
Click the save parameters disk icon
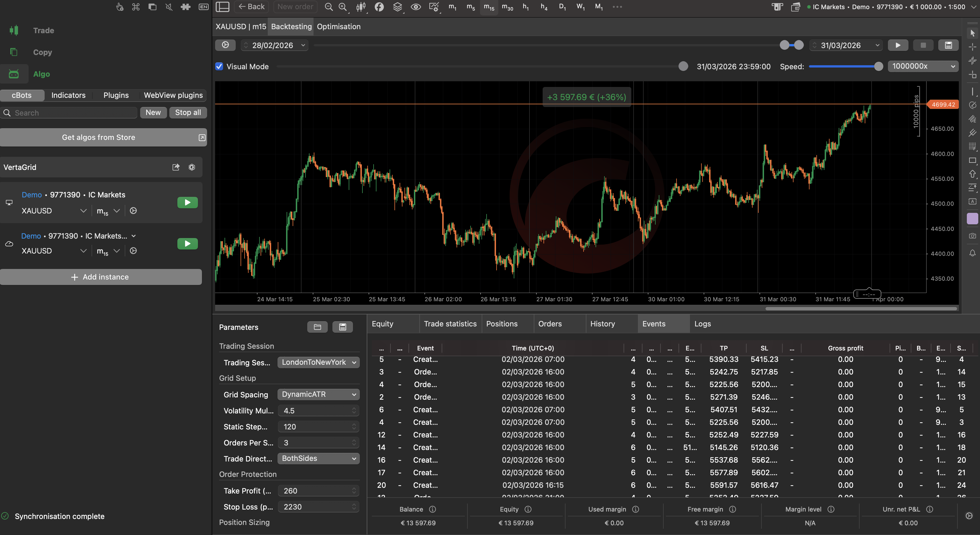tap(342, 327)
